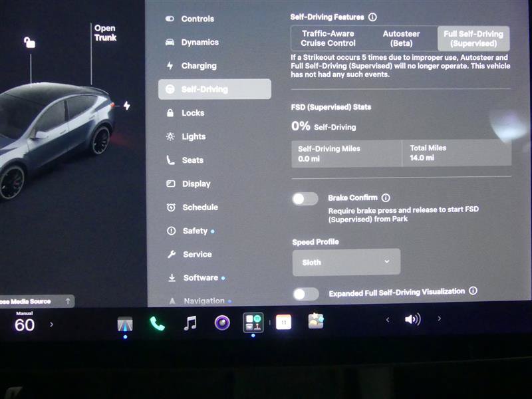Open the Music app icon
Screen dimensions: 532x399
click(x=190, y=323)
